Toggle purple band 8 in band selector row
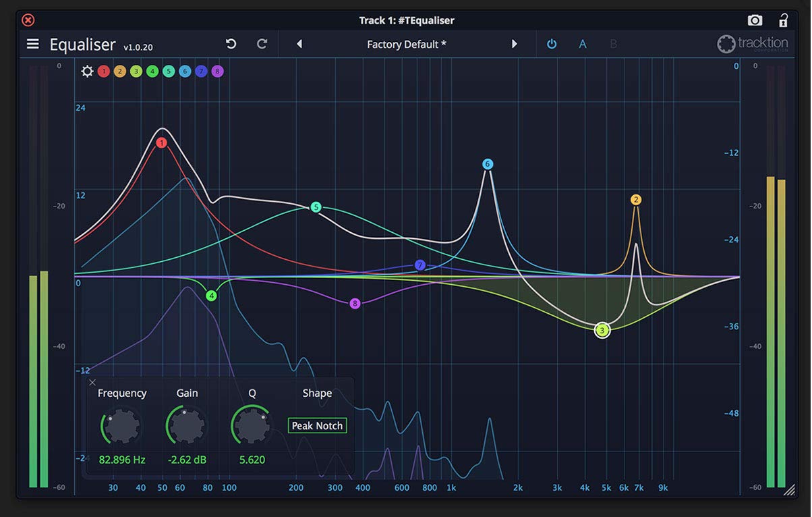The image size is (812, 517). [x=216, y=71]
